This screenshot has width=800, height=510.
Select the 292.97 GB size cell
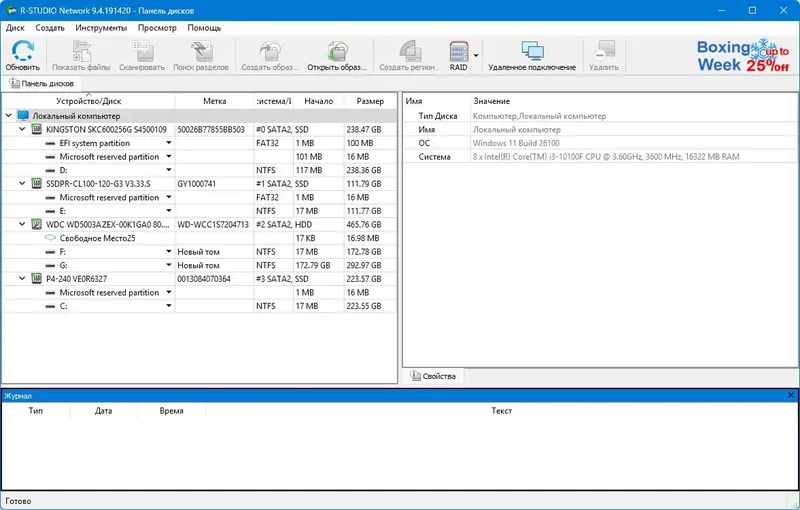(x=370, y=265)
